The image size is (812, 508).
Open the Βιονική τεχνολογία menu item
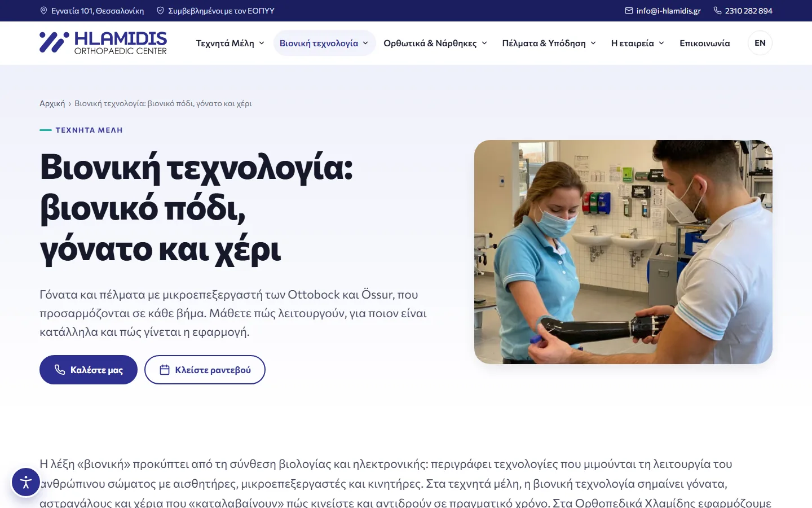point(324,43)
